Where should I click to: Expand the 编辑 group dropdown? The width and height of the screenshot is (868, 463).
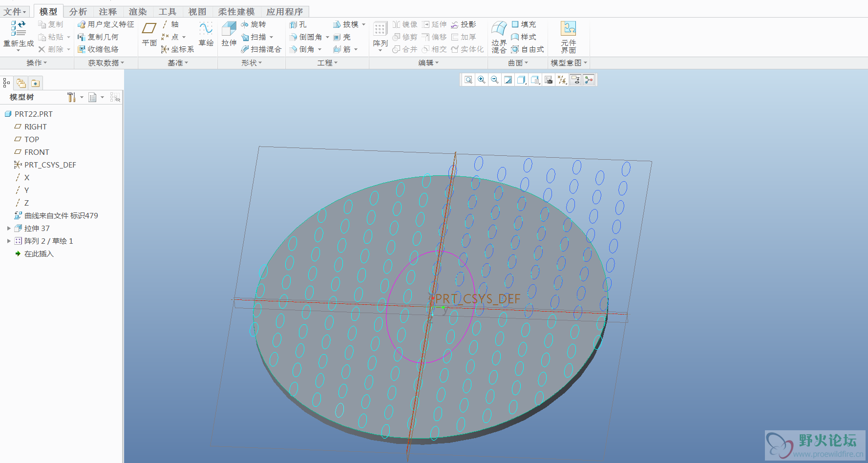point(428,63)
